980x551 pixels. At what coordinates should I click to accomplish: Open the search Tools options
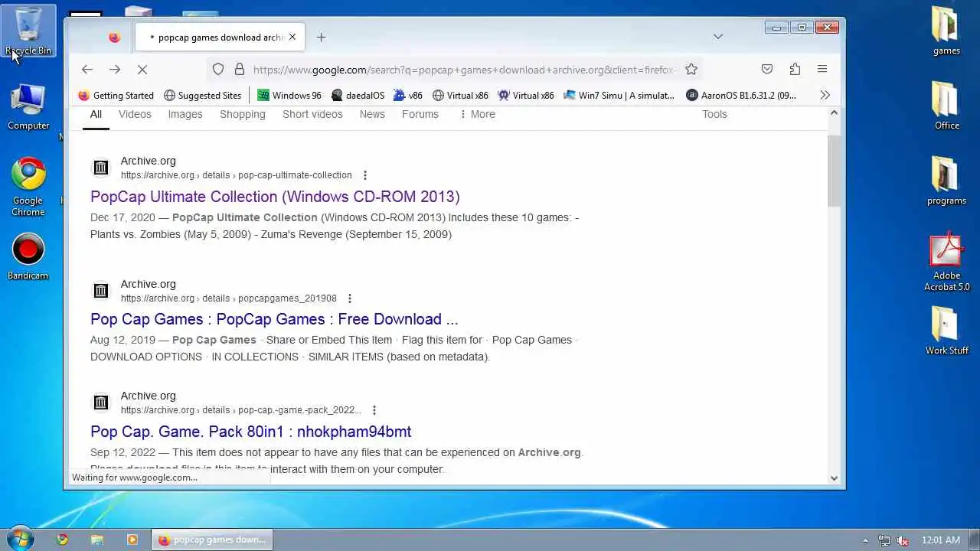pyautogui.click(x=714, y=114)
